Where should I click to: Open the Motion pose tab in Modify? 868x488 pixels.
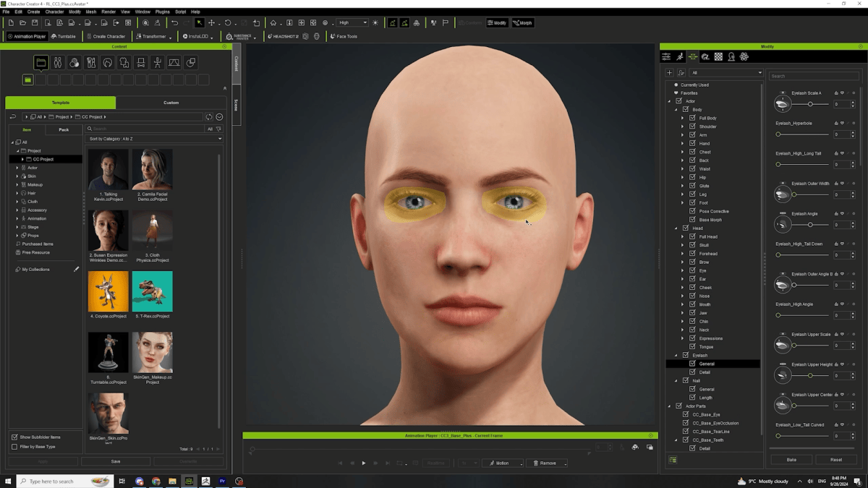679,56
